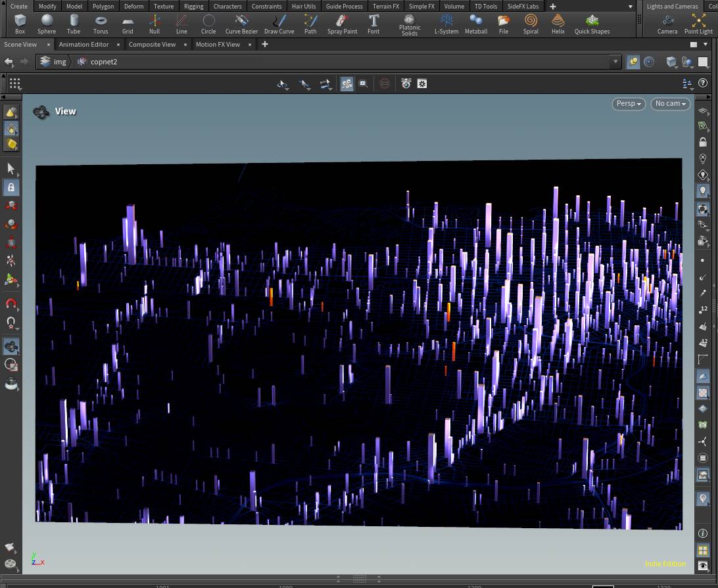Select the Spray Paint tool
Screen dimensions: 718x588
pyautogui.click(x=342, y=24)
